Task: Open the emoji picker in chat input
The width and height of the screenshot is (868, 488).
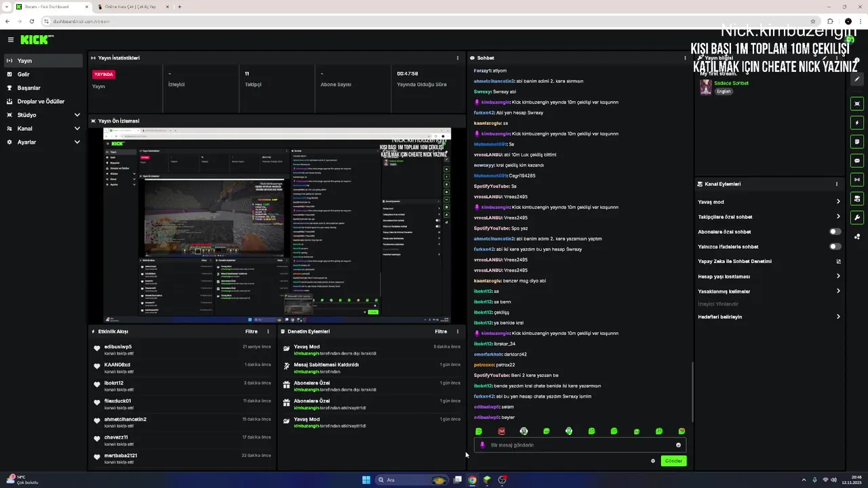Action: 678,445
